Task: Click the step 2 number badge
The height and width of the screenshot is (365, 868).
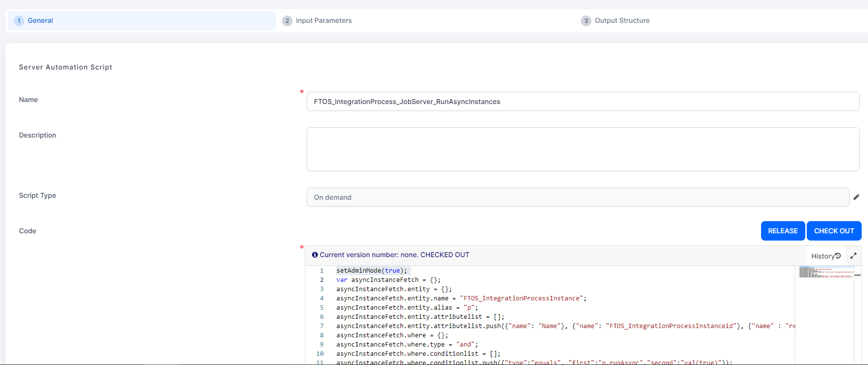Action: click(x=287, y=21)
